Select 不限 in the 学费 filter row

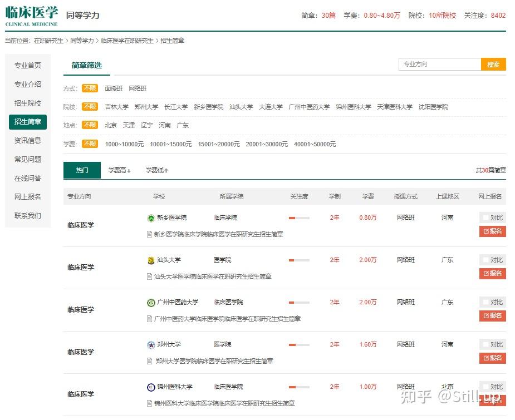click(90, 144)
